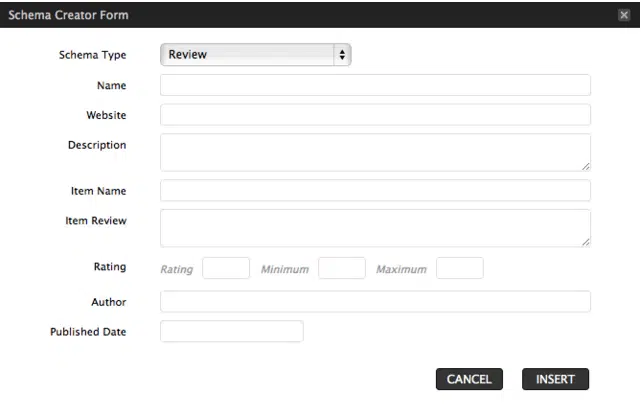Image resolution: width=641 pixels, height=405 pixels.
Task: Click into the Website input field
Action: click(375, 115)
